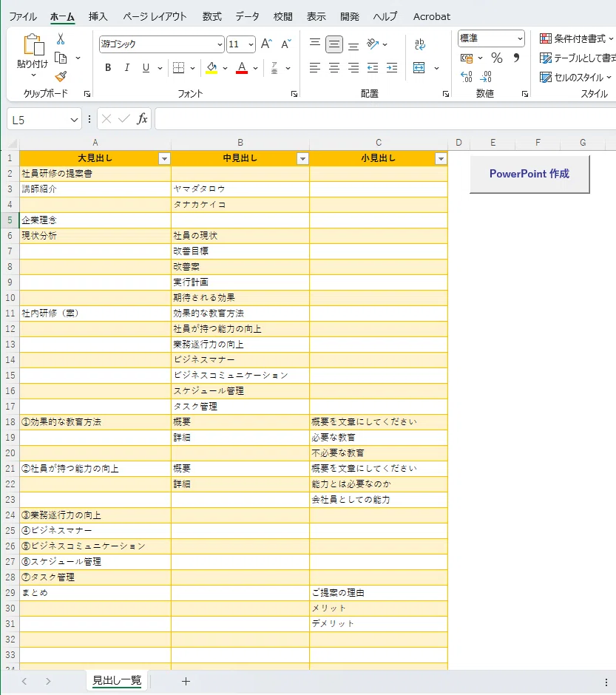616x695 pixels.
Task: Click Decrease Decimal icon
Action: tap(486, 77)
